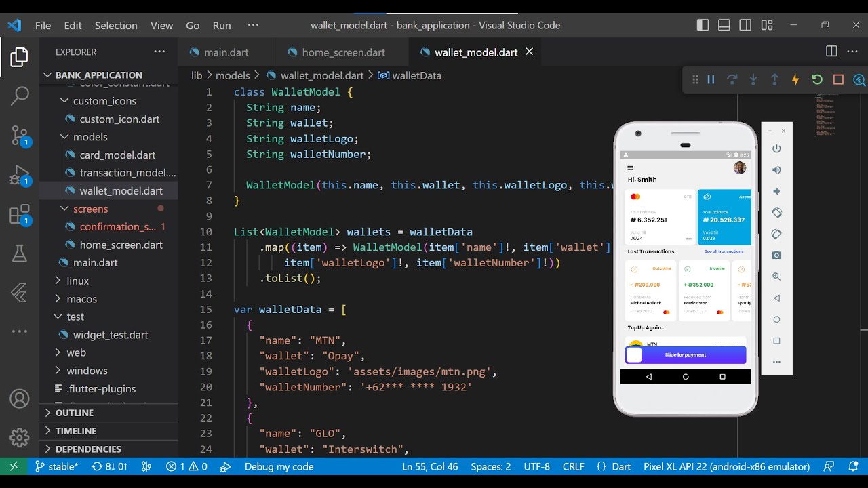Take emulator screenshot with camera icon
The height and width of the screenshot is (488, 868).
click(x=776, y=256)
